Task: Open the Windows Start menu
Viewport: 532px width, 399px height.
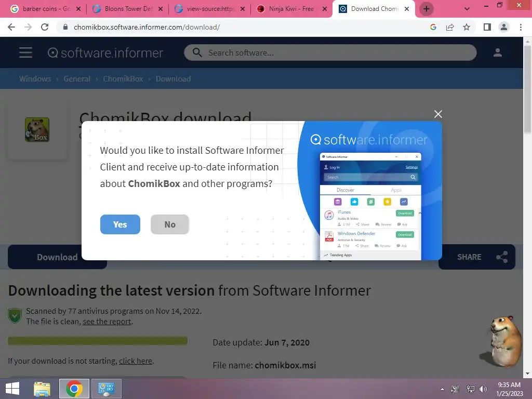Action: 12,389
